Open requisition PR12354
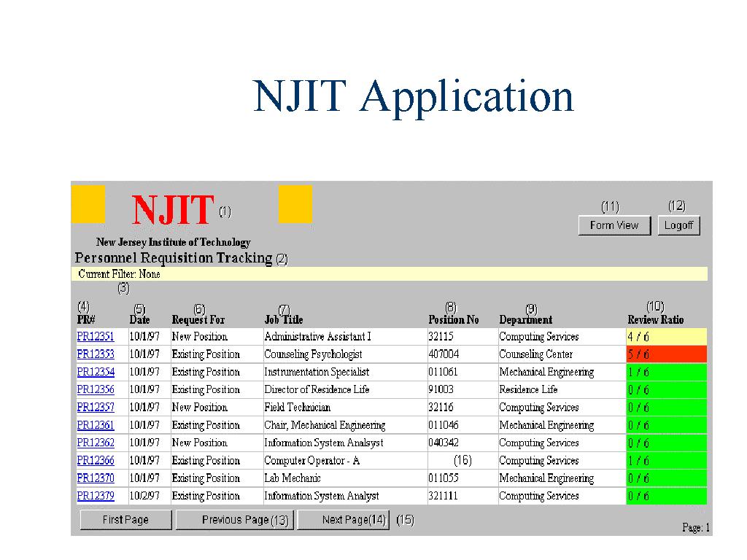The image size is (747, 560). click(x=96, y=372)
